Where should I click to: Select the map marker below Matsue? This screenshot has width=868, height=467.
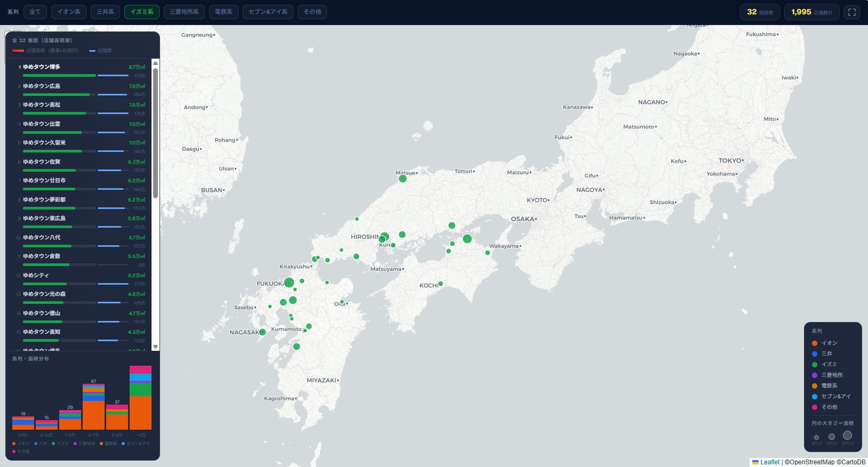tap(403, 179)
